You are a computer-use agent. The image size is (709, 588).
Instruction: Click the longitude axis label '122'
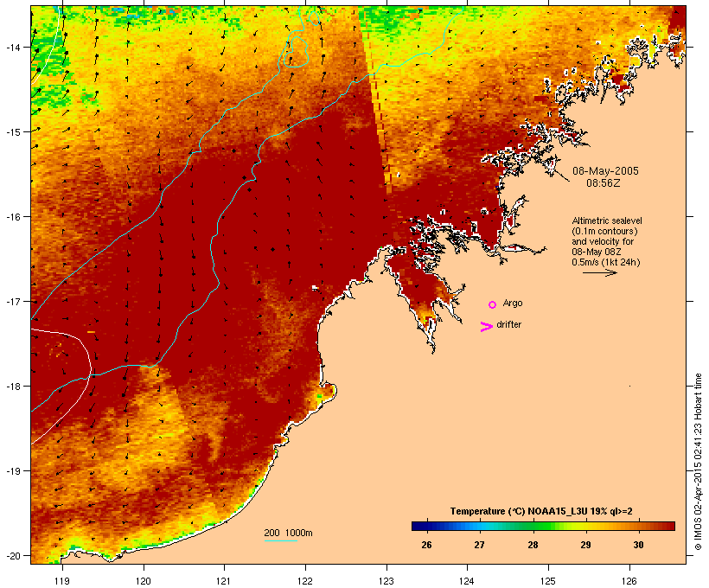coord(305,581)
